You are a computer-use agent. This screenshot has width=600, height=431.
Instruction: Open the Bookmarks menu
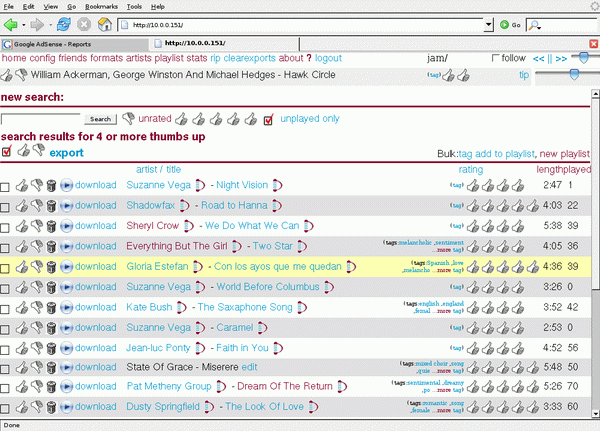[x=101, y=7]
